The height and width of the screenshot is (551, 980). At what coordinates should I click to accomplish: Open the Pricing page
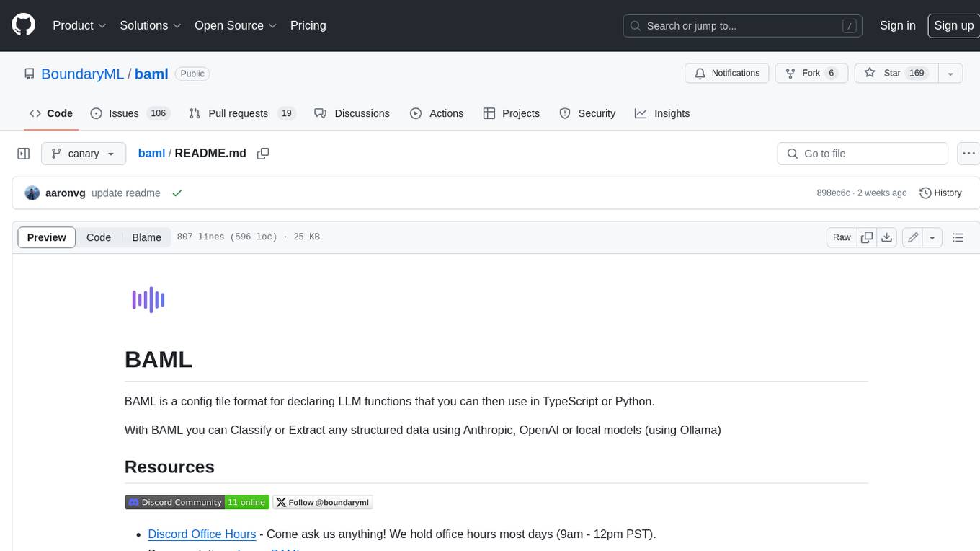point(308,25)
